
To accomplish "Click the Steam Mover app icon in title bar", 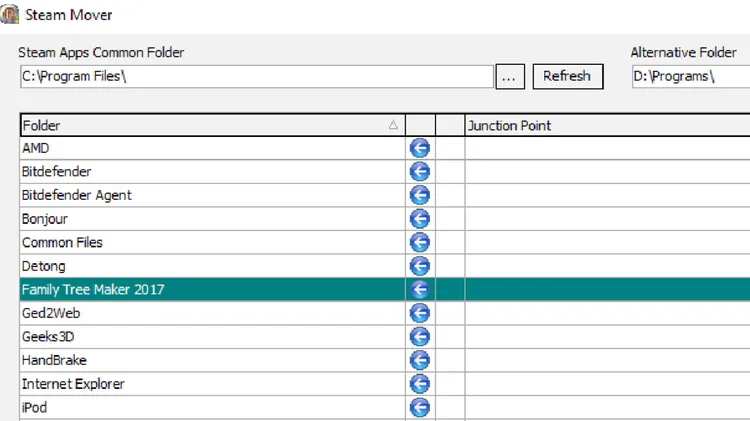I will pos(9,14).
